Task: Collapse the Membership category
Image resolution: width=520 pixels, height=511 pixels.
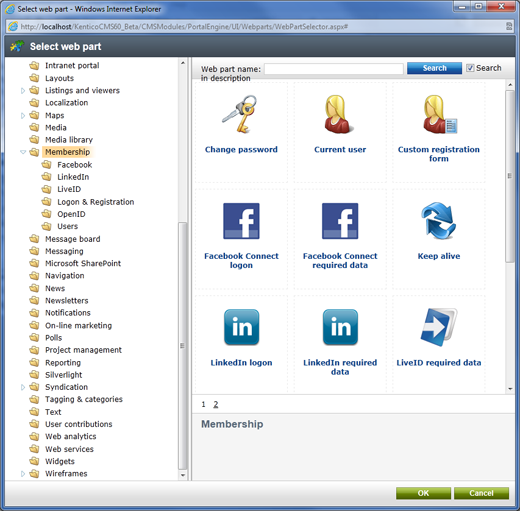Action: point(23,152)
